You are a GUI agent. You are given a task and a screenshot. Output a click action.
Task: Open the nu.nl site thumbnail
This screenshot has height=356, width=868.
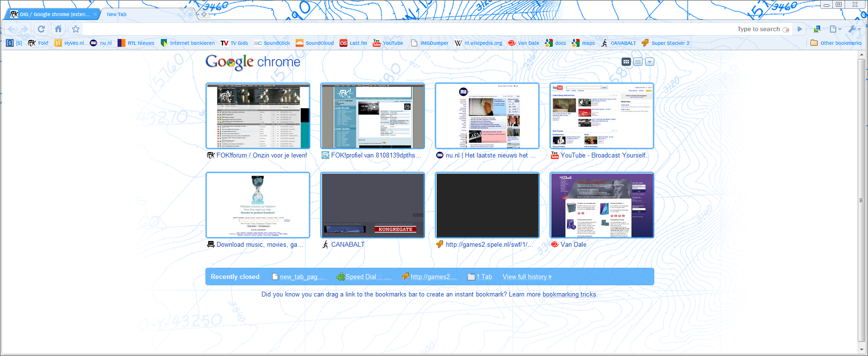487,116
